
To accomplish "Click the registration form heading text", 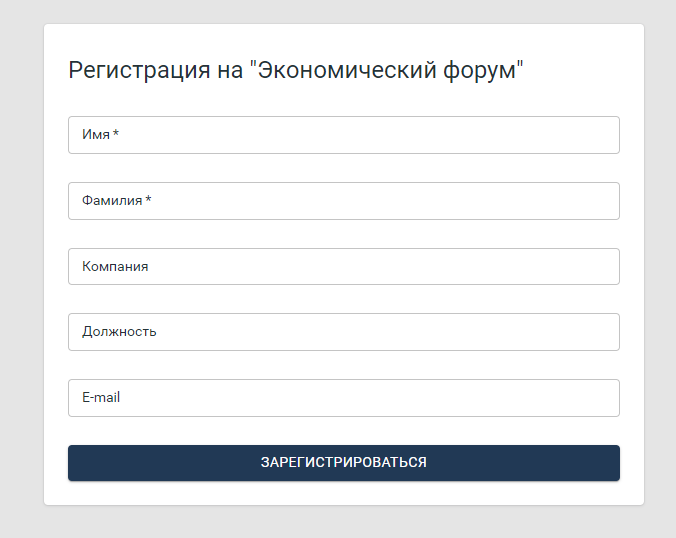I will pyautogui.click(x=296, y=70).
